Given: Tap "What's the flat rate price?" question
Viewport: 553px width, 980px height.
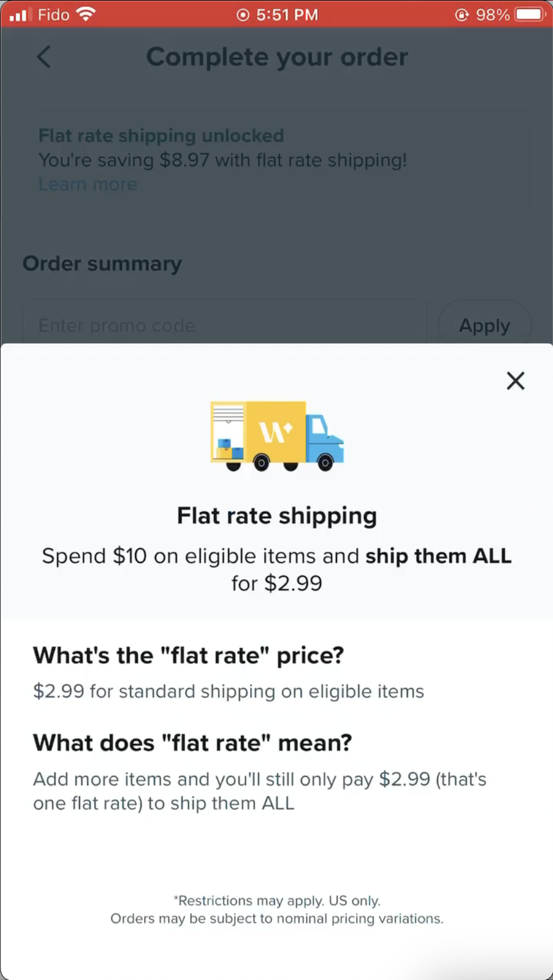Looking at the screenshot, I should click(x=189, y=655).
